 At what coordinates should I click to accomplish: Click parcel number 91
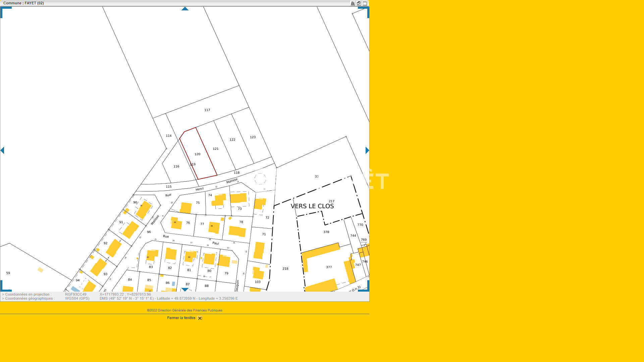pos(121,222)
